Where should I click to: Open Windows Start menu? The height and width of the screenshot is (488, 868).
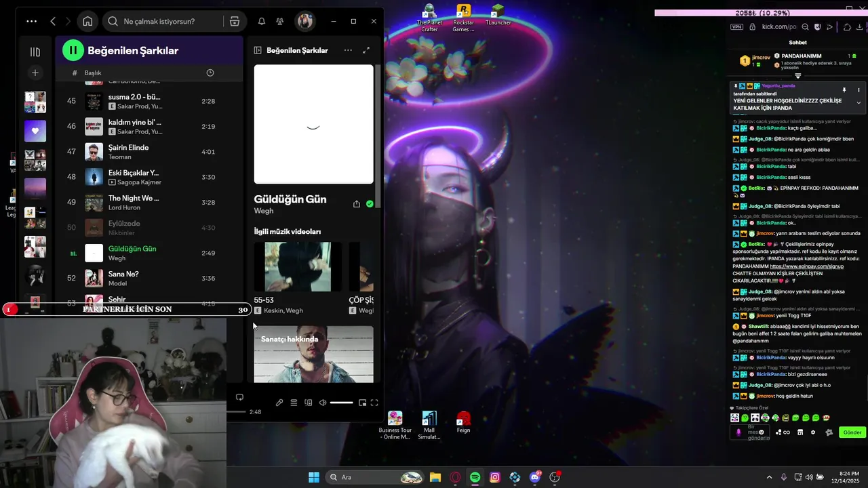[x=314, y=477]
